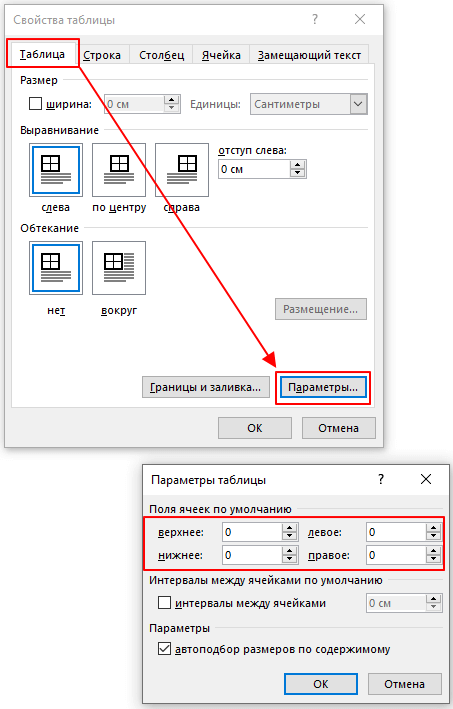Click the 'ширина' width input field
Viewport: 453px width, 709px height.
[134, 104]
